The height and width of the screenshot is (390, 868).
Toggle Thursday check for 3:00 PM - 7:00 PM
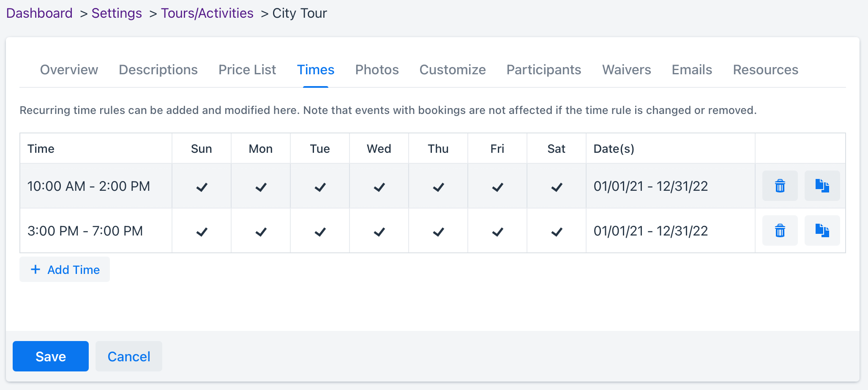(438, 231)
